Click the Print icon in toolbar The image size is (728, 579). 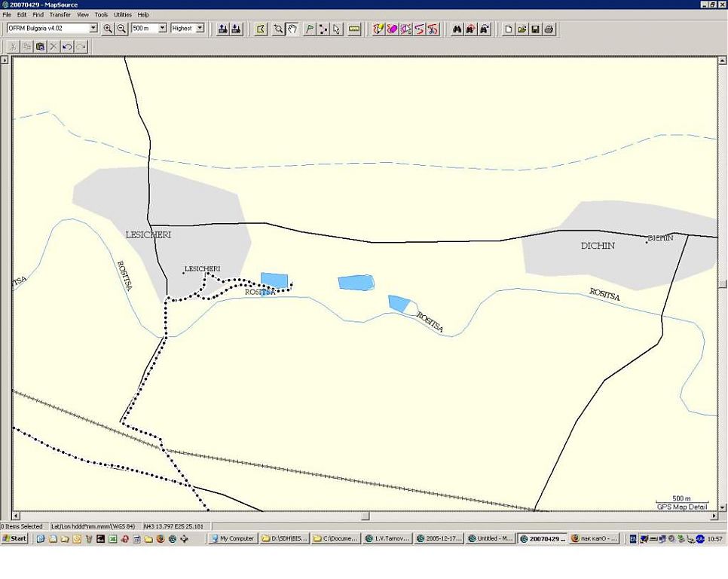pos(549,29)
